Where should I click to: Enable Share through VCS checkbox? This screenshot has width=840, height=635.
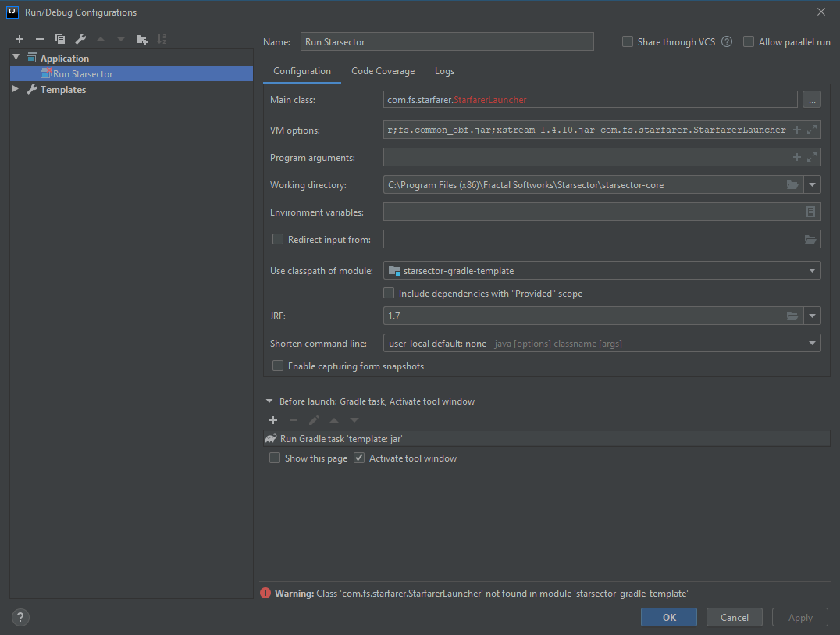(628, 42)
